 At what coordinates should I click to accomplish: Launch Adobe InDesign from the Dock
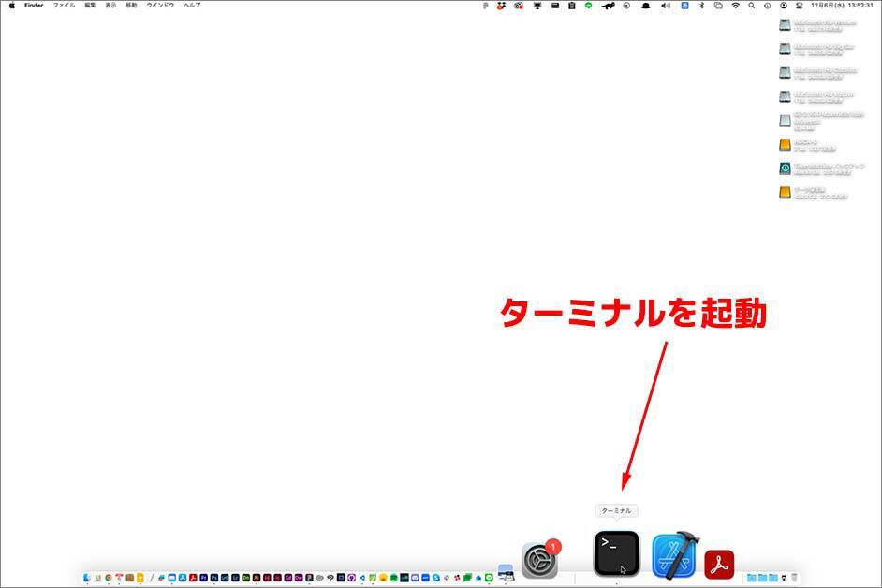(267, 578)
